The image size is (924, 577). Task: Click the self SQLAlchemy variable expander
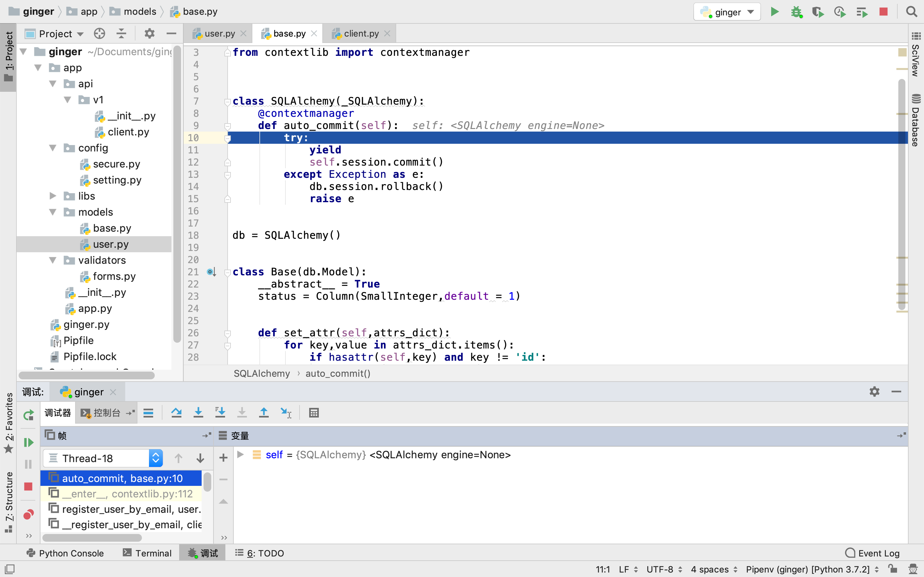tap(243, 455)
